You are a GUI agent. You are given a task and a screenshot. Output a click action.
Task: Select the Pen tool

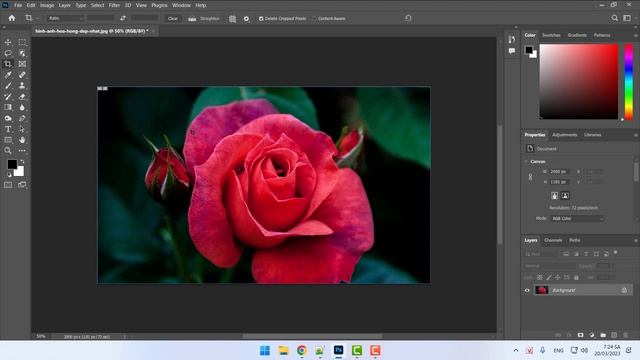click(x=22, y=118)
